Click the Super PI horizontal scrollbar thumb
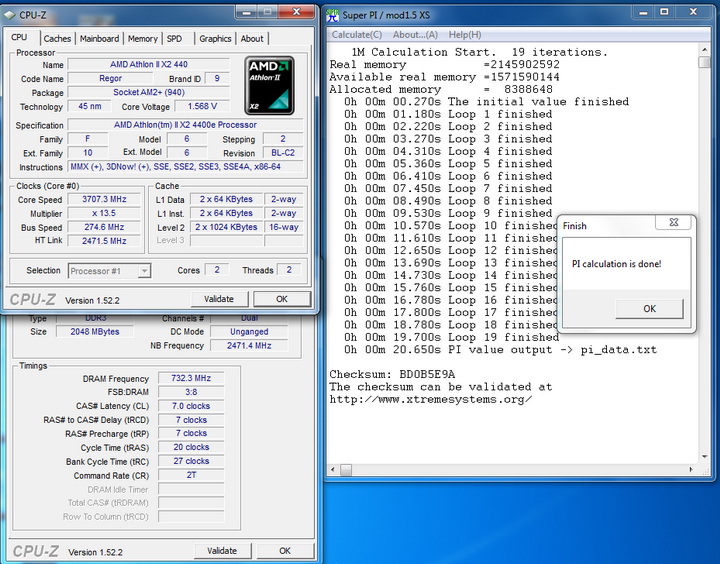The height and width of the screenshot is (564, 720). point(346,470)
